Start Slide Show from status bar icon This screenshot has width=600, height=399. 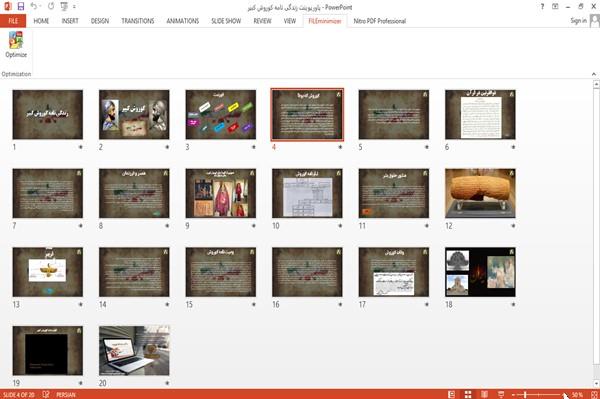501,394
